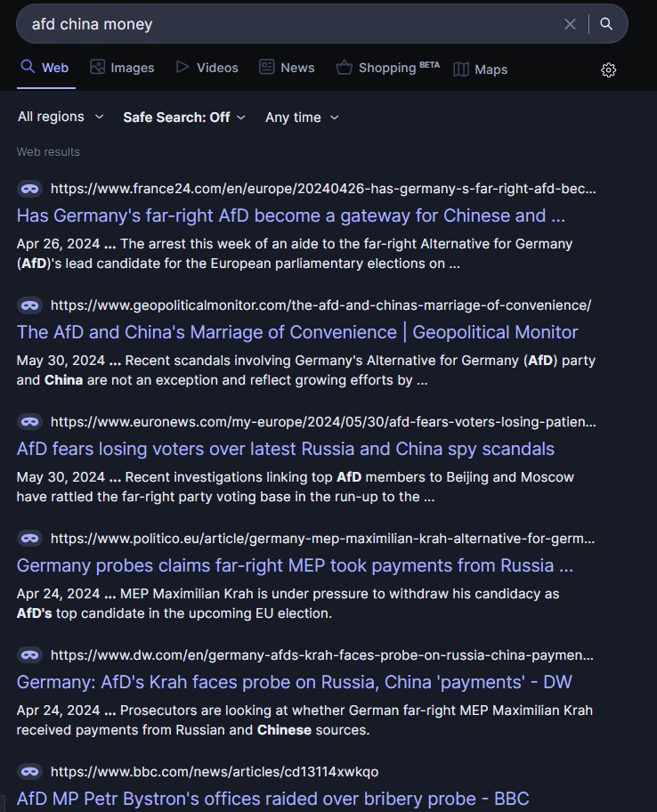Click the euronews.com result URL
The height and width of the screenshot is (812, 657).
coord(323,421)
